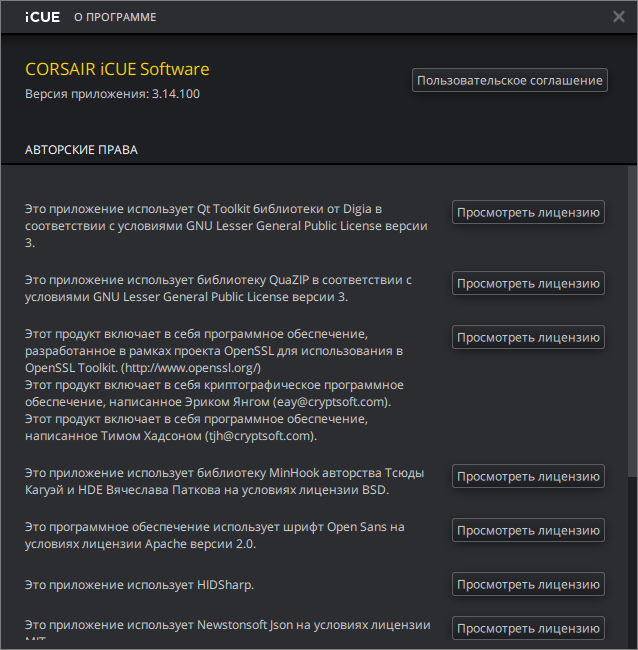Open Пользовательское соглашение
Image resolution: width=638 pixels, height=650 pixels.
click(x=509, y=80)
